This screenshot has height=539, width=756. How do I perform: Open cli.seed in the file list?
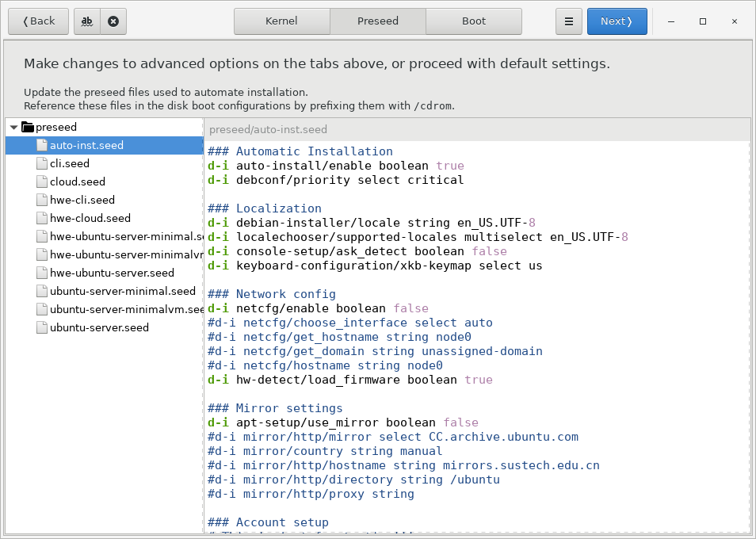point(104,163)
